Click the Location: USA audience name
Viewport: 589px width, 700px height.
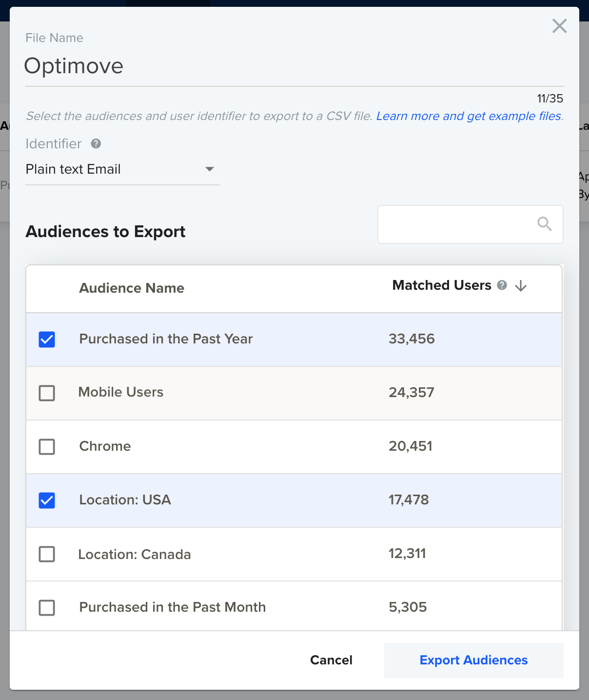coord(125,500)
